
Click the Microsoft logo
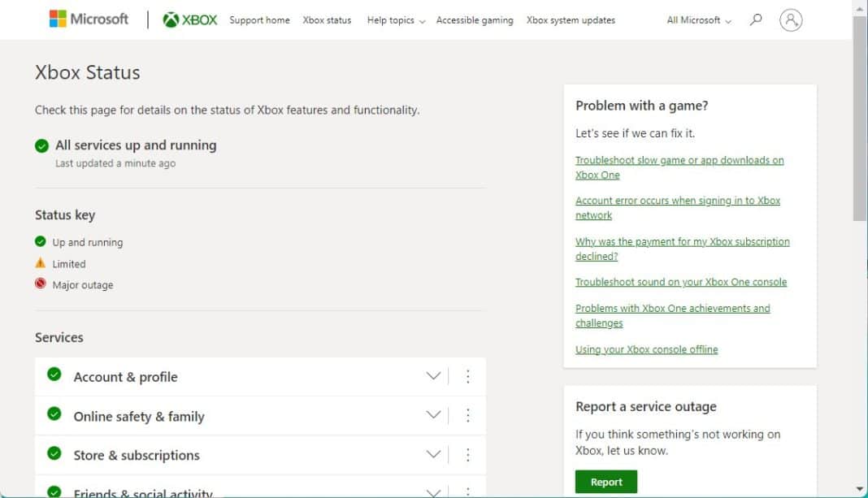(89, 19)
